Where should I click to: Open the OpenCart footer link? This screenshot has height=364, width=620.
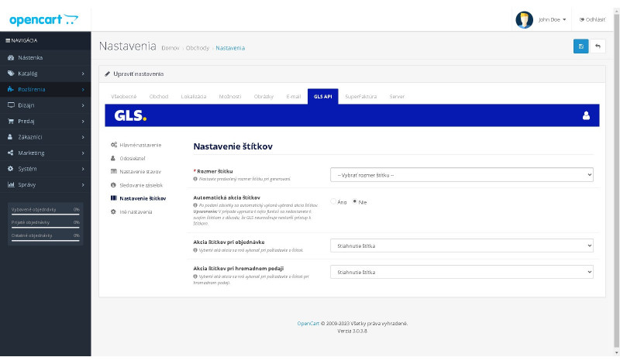(308, 323)
